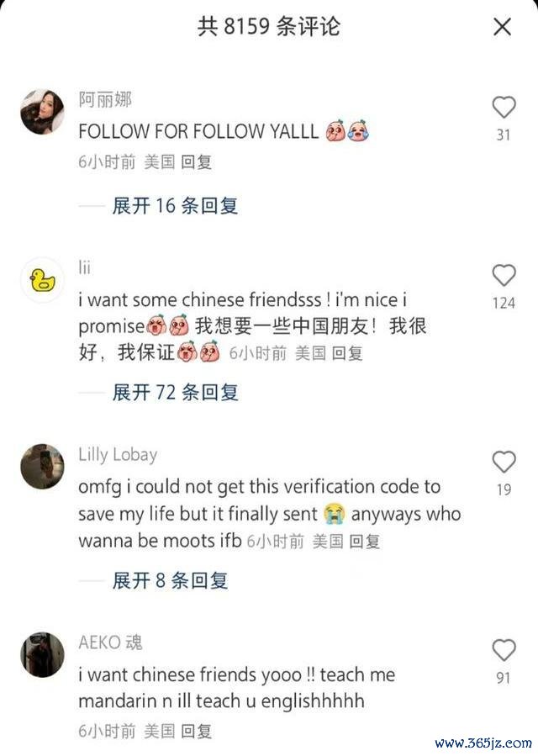Image resolution: width=538 pixels, height=756 pixels.
Task: Tap the heart on lii's comment
Action: point(504,275)
